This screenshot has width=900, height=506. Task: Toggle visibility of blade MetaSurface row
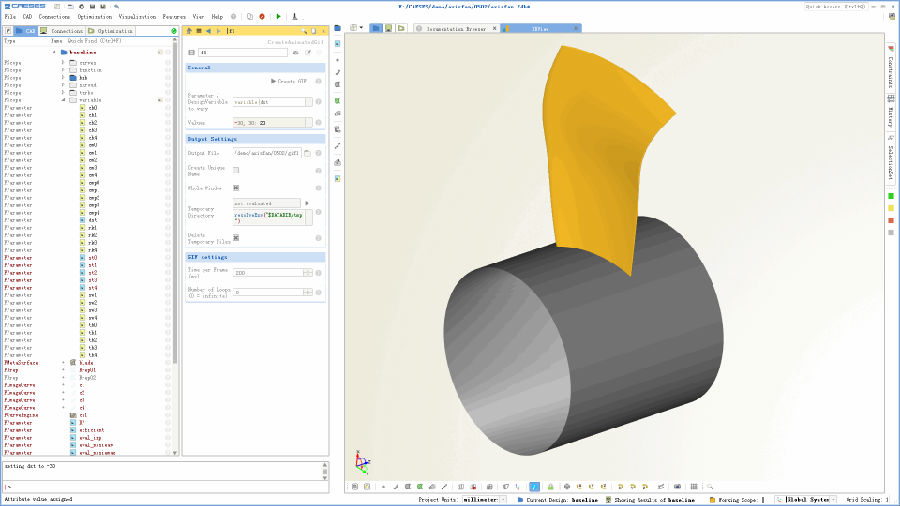click(x=168, y=363)
